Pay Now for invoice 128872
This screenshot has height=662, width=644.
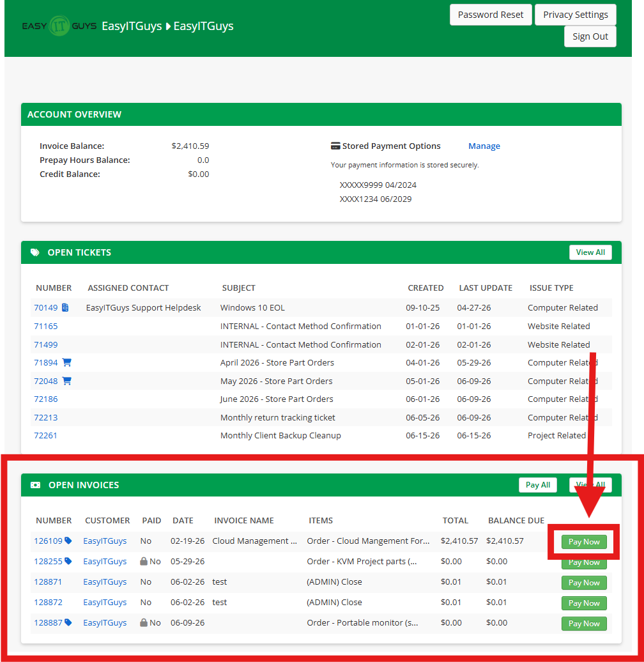tap(584, 603)
